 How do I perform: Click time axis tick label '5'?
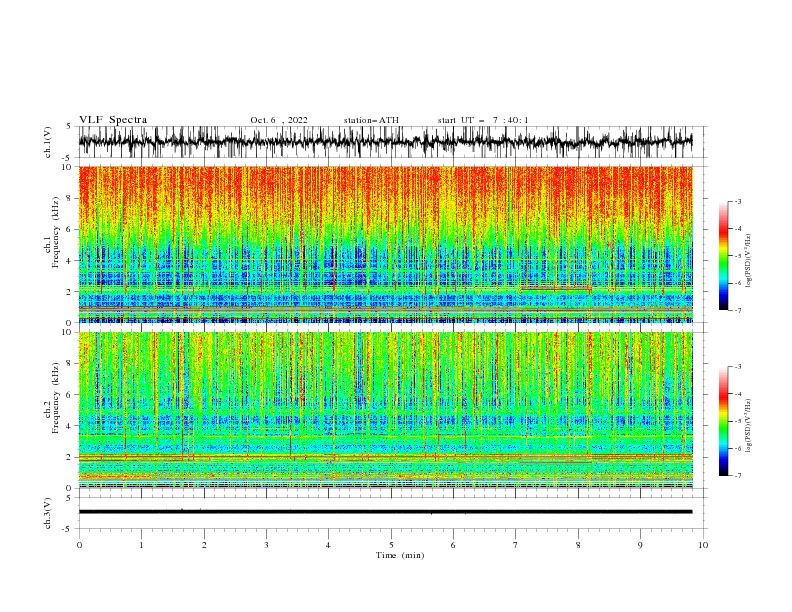tap(391, 545)
